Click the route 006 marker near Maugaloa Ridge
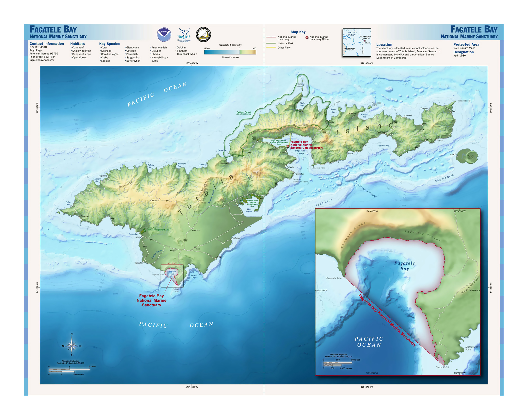Viewport: 528px width, 420px height. pos(324,132)
